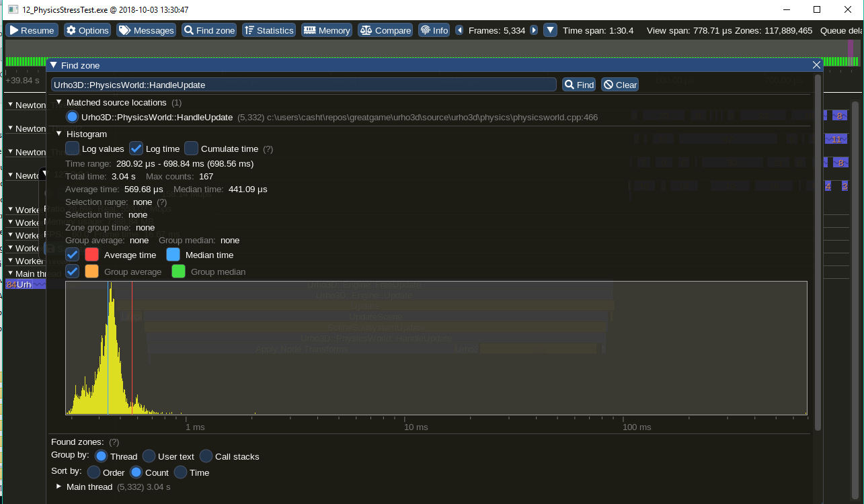Click the red Average time color swatch
The width and height of the screenshot is (864, 504).
(x=91, y=255)
